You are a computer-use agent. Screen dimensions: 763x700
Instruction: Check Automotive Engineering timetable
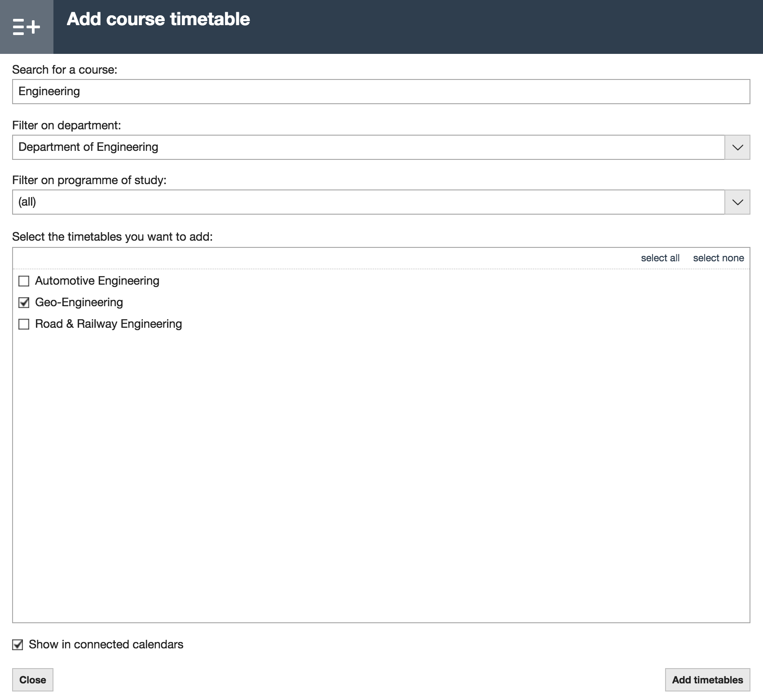(x=23, y=281)
